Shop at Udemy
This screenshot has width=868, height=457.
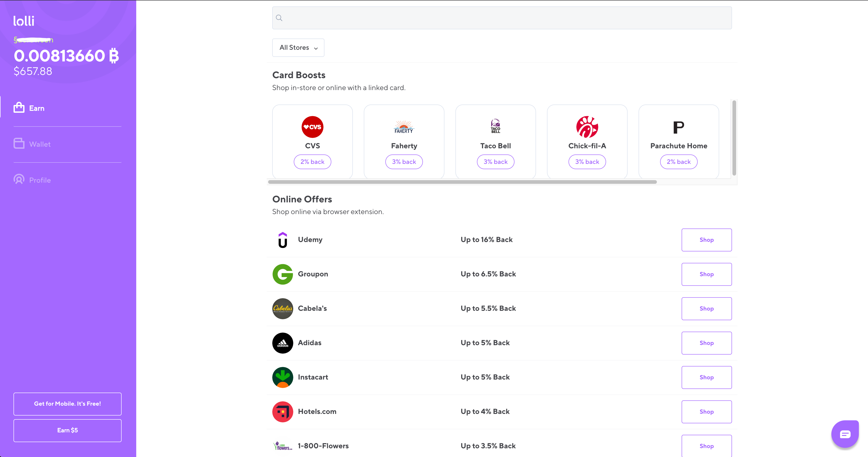pos(707,240)
